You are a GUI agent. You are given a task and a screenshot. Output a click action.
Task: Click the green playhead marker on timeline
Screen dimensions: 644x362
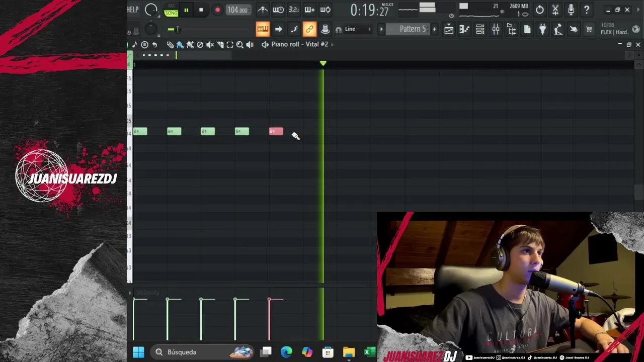(323, 63)
